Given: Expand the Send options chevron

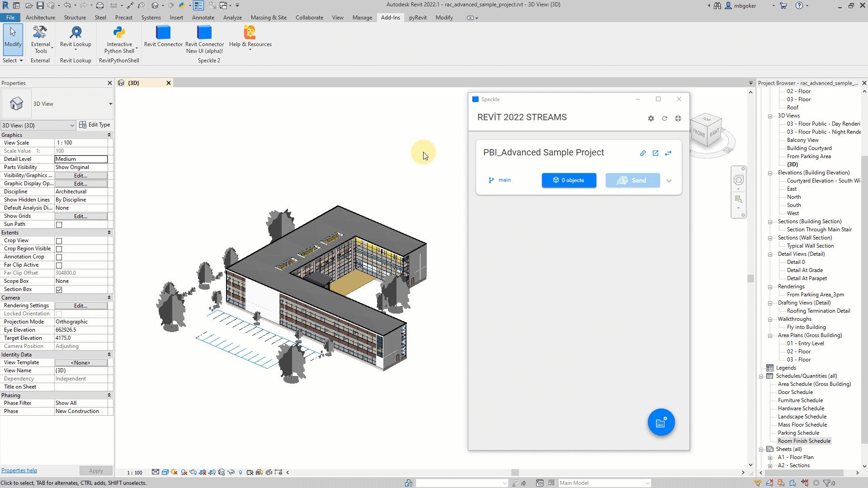Looking at the screenshot, I should point(669,180).
